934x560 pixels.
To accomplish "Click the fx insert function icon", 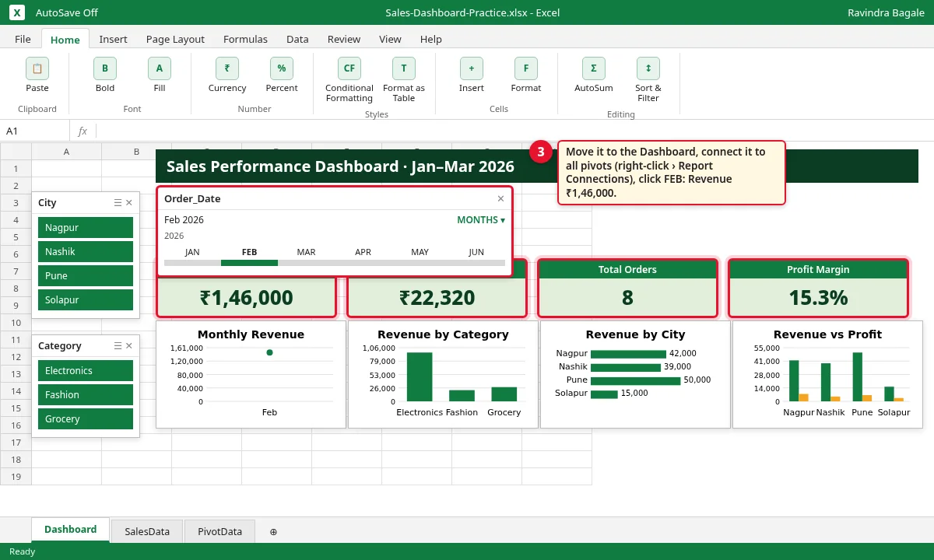I will coord(83,131).
